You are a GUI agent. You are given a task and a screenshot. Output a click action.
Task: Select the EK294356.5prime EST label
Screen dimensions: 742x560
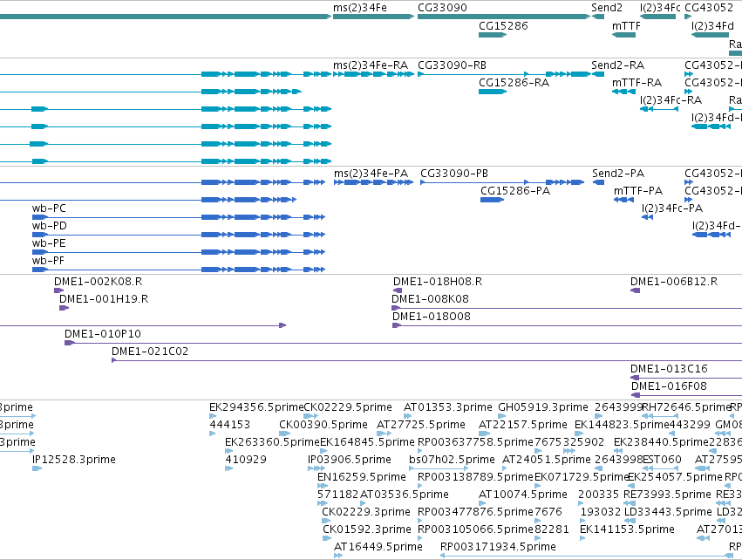pyautogui.click(x=256, y=407)
